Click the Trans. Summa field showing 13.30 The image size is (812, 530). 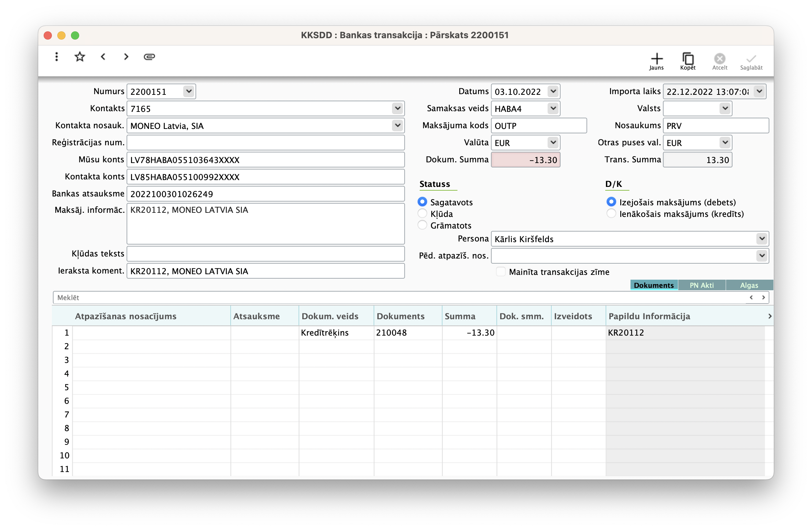(x=697, y=160)
